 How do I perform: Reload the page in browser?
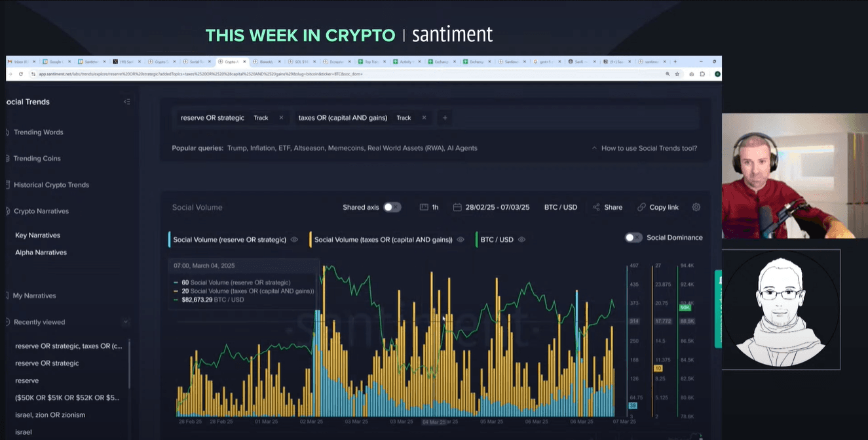[21, 74]
